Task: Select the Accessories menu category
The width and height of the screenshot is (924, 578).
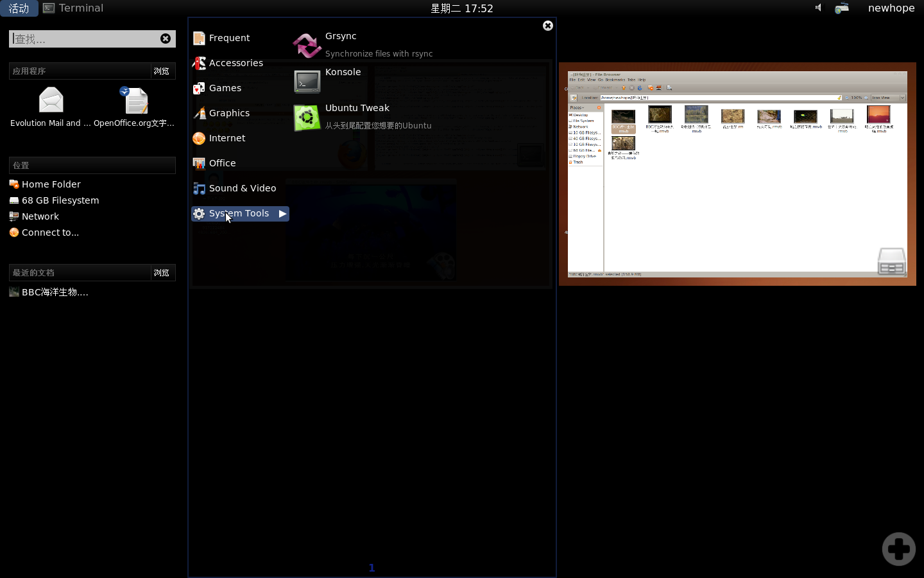Action: (236, 63)
